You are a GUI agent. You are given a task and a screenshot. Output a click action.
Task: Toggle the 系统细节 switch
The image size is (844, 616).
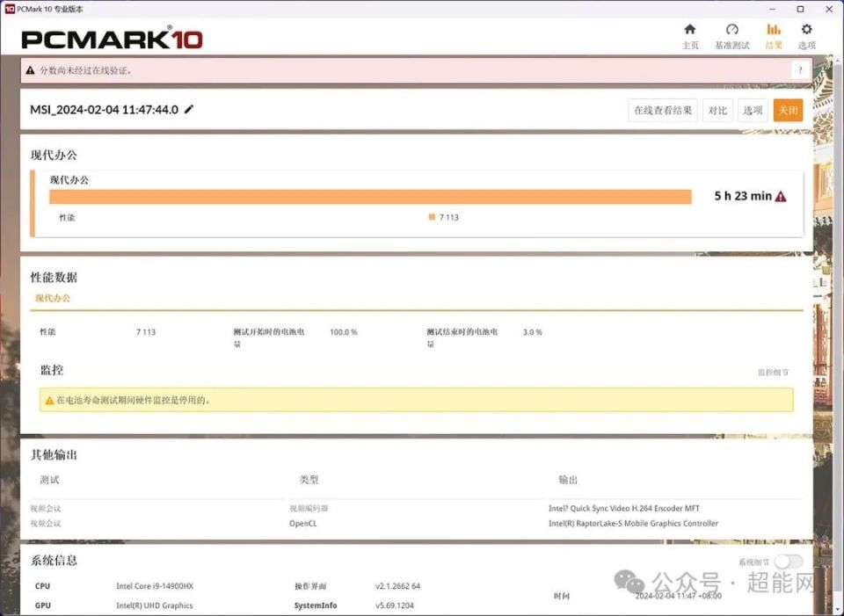pos(789,562)
